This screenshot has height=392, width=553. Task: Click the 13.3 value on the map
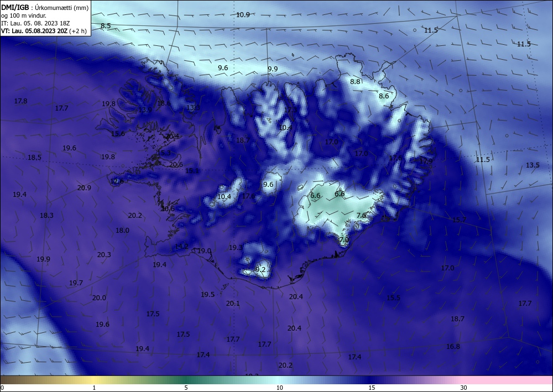coord(193,107)
